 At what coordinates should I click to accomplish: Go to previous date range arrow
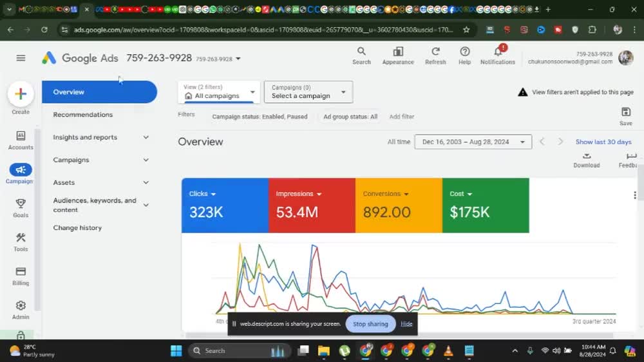(x=542, y=142)
